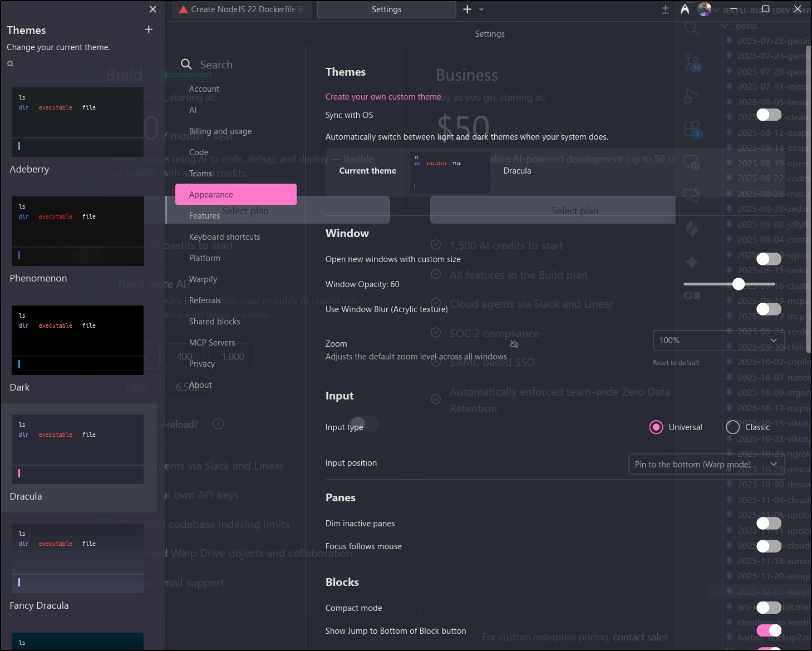Open a new tab with the plus icon
Viewport: 812px width, 651px height.
[467, 9]
